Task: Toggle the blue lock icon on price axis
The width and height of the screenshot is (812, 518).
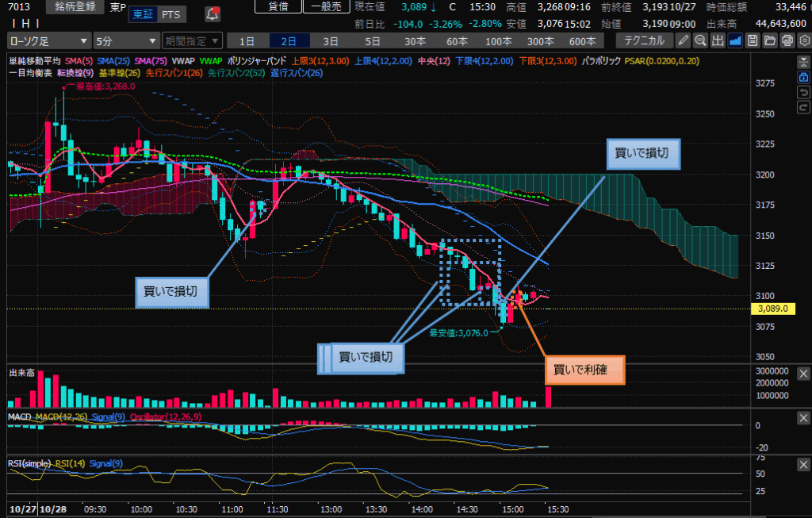Action: pyautogui.click(x=802, y=76)
